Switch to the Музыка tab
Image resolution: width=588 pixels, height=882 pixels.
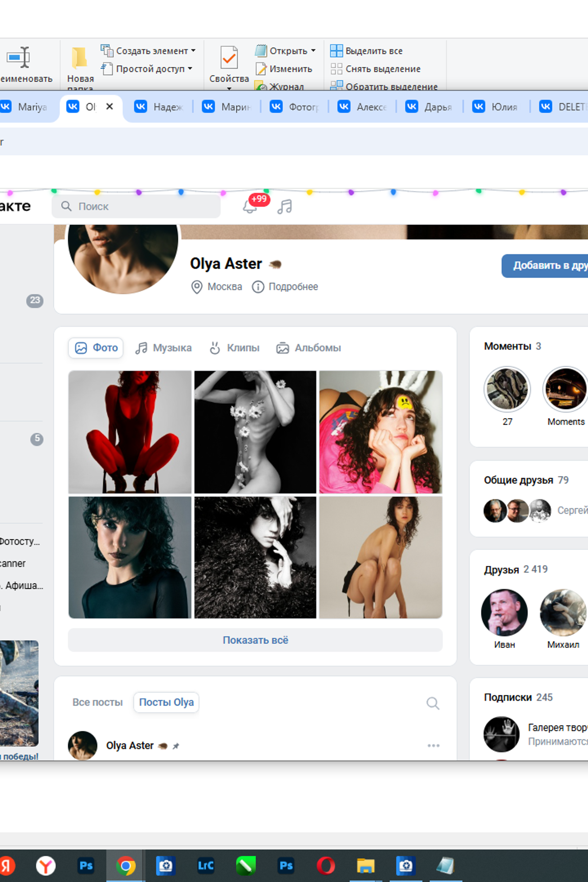(x=164, y=348)
